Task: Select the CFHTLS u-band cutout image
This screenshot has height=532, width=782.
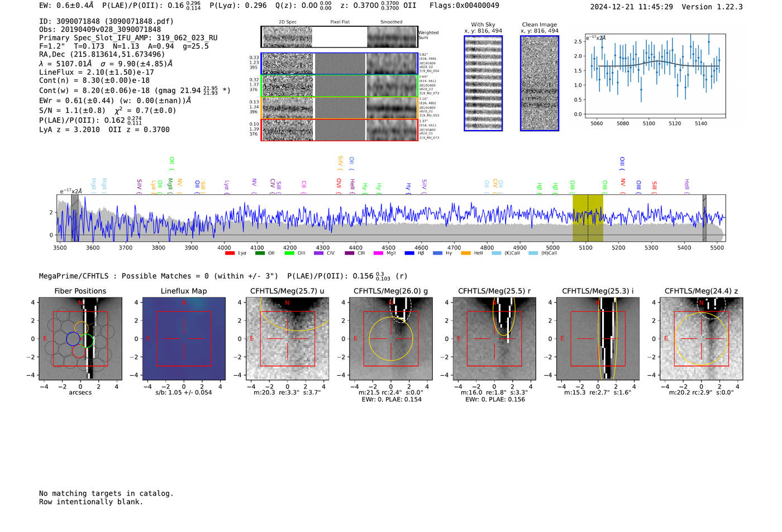Action: [287, 338]
